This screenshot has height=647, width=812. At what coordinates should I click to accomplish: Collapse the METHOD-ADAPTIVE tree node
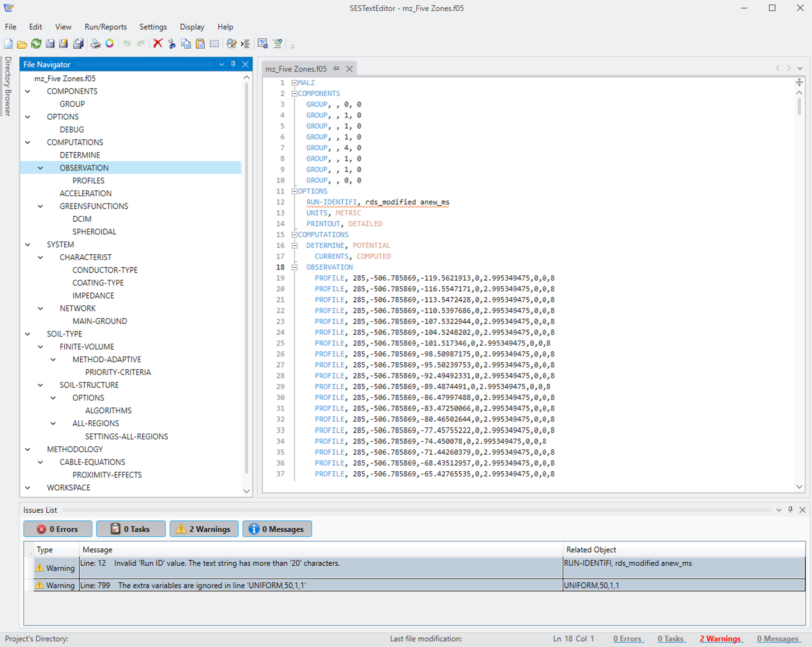coord(53,360)
